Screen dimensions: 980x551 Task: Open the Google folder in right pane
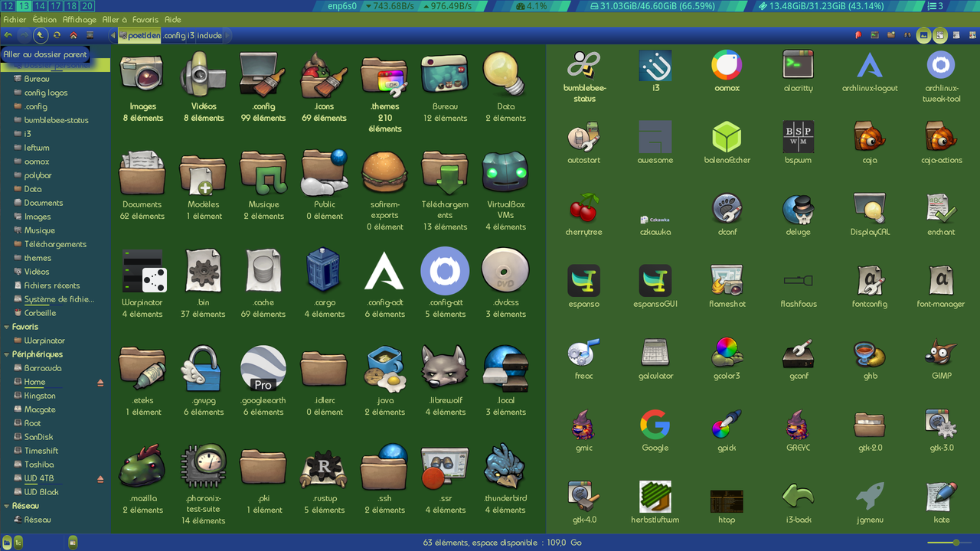click(x=655, y=432)
